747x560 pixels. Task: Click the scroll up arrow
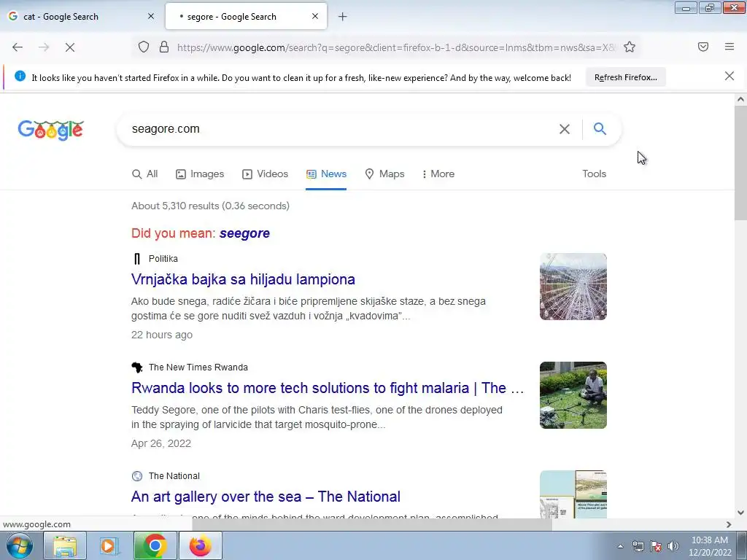coord(740,99)
